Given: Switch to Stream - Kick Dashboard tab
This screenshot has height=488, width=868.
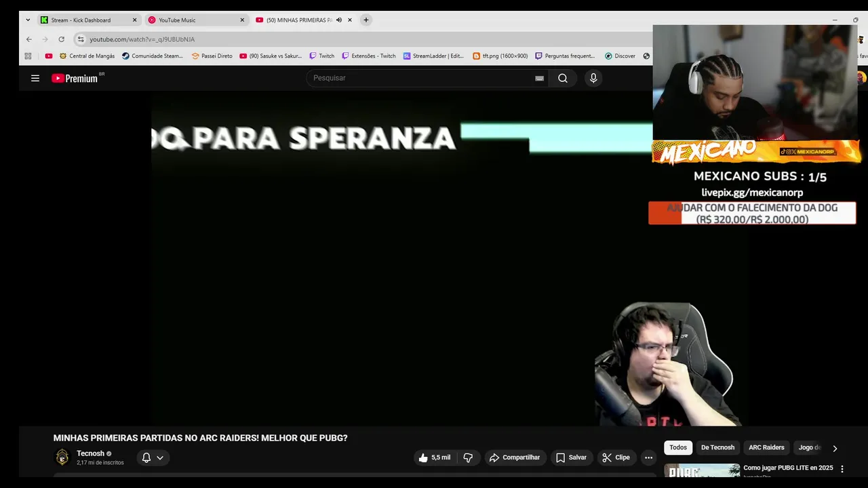Looking at the screenshot, I should (88, 20).
